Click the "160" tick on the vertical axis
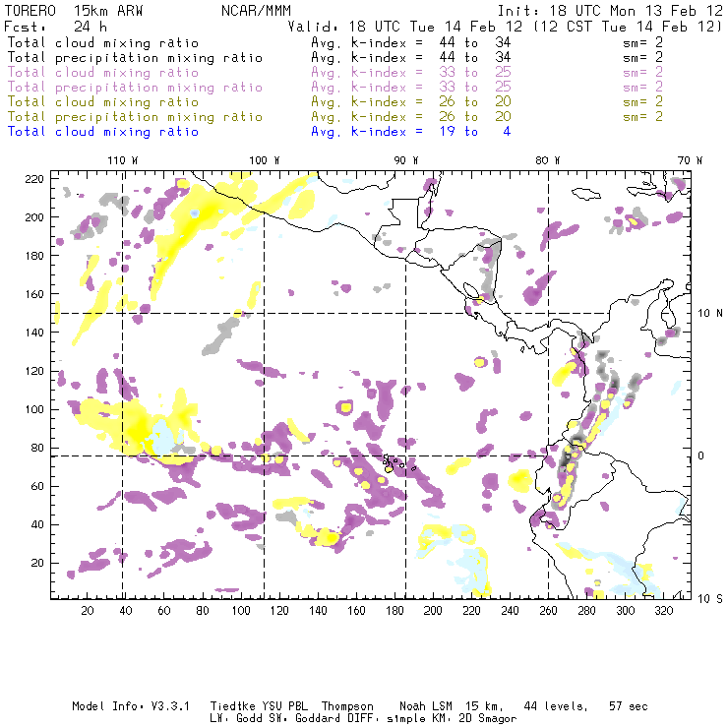The width and height of the screenshot is (728, 728). pos(34,294)
